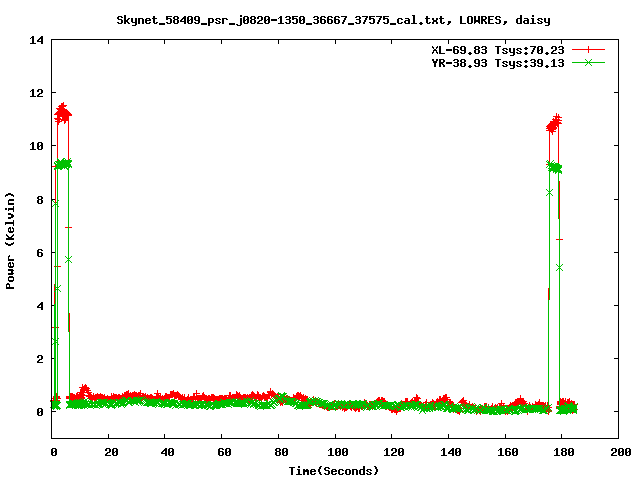Select the YR-38.93 Tsys:39.13 legend label
This screenshot has width=640, height=480.
[498, 63]
